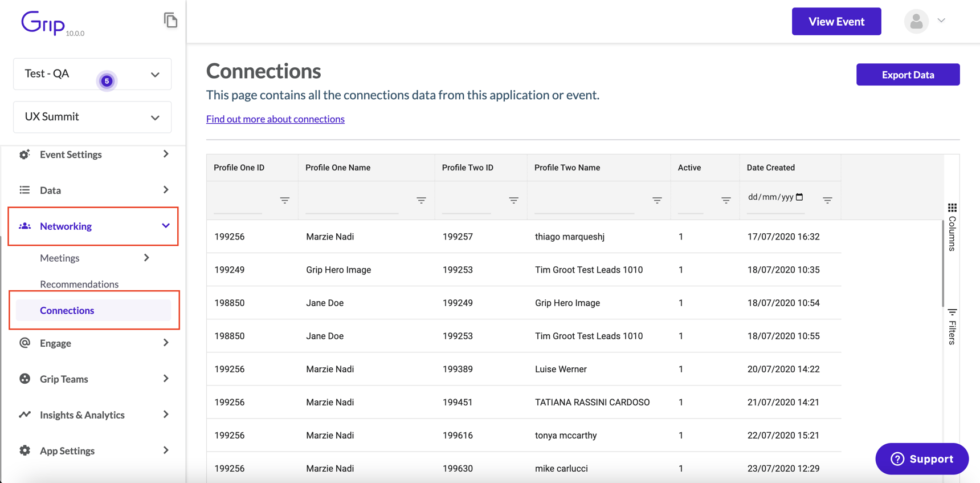Image resolution: width=980 pixels, height=483 pixels.
Task: Open filter menu for Profile Two Name column
Action: point(657,200)
